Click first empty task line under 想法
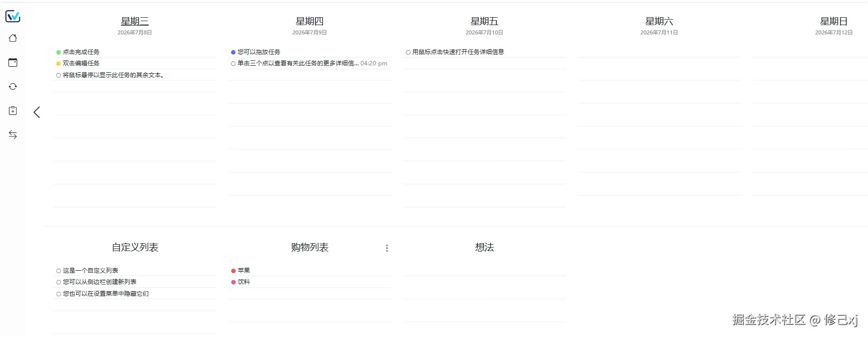Screen dimensions: 868x337 pyautogui.click(x=484, y=271)
